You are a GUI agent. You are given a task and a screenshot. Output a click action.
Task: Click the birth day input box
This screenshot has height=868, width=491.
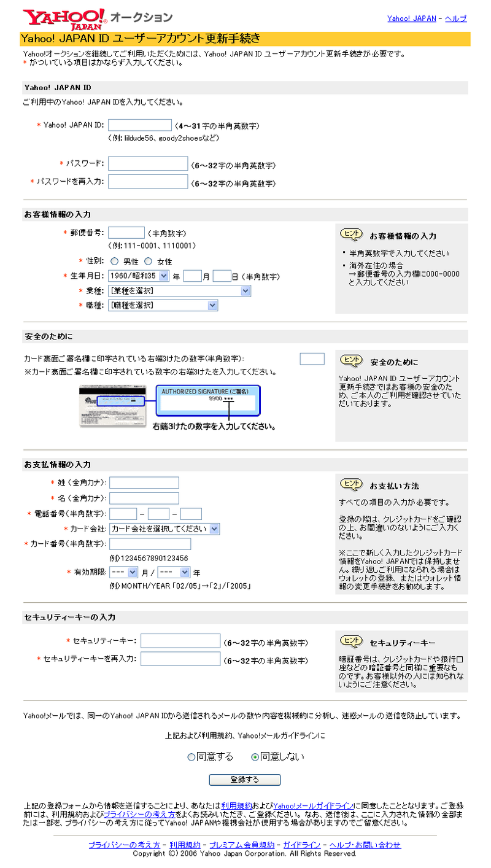222,276
